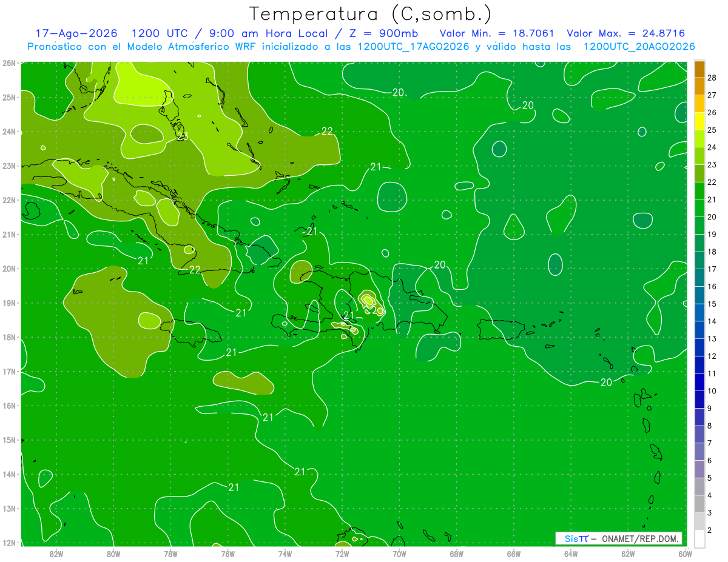728x562 pixels.
Task: Click the "62W" longitude label
Action: 628,554
